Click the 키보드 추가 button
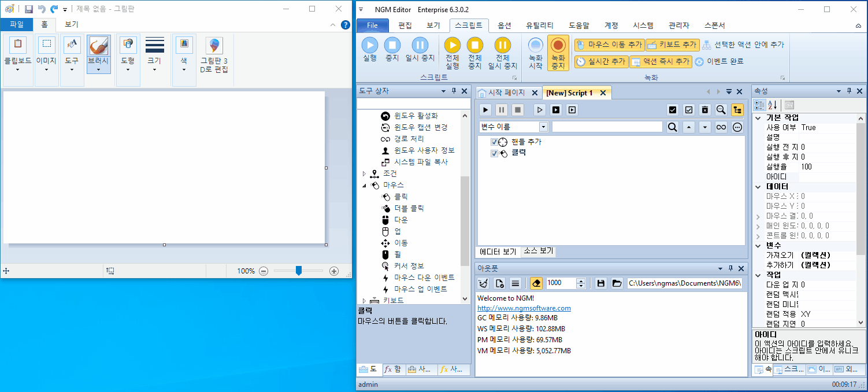The height and width of the screenshot is (392, 868). [673, 45]
